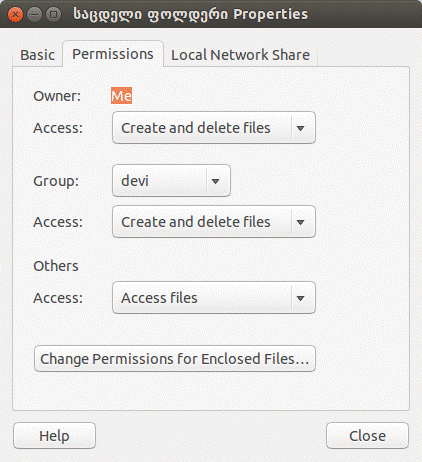
Task: Click the 'devi' group name combo box
Action: pos(171,181)
